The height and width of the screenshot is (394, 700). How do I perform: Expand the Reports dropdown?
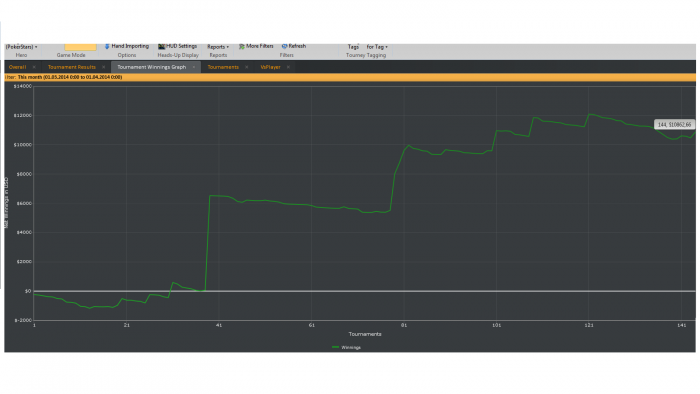tap(218, 47)
